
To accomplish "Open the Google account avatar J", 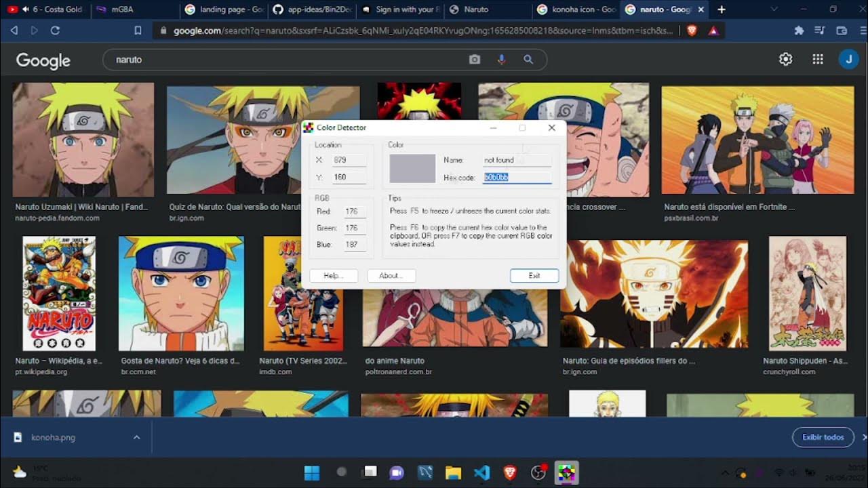I will 848,60.
